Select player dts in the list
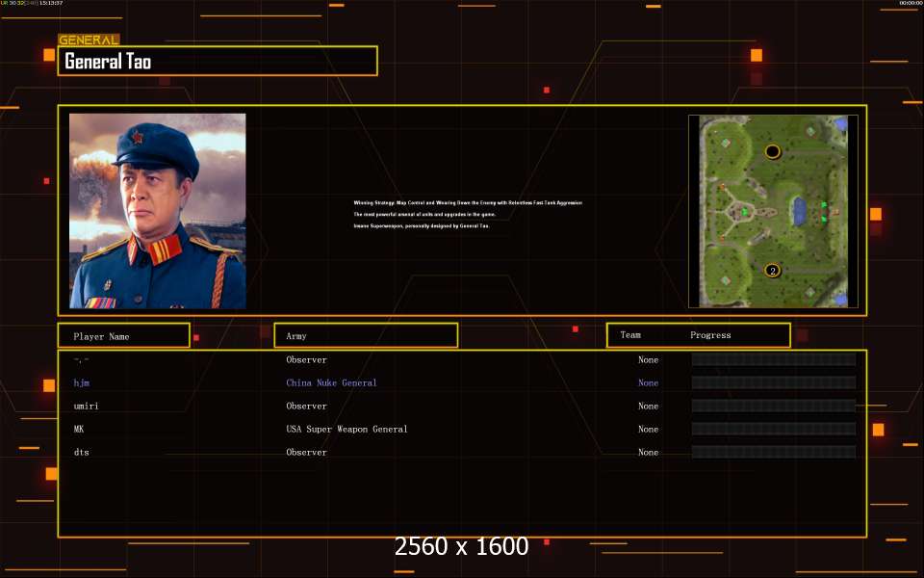The image size is (924, 578). (x=81, y=452)
